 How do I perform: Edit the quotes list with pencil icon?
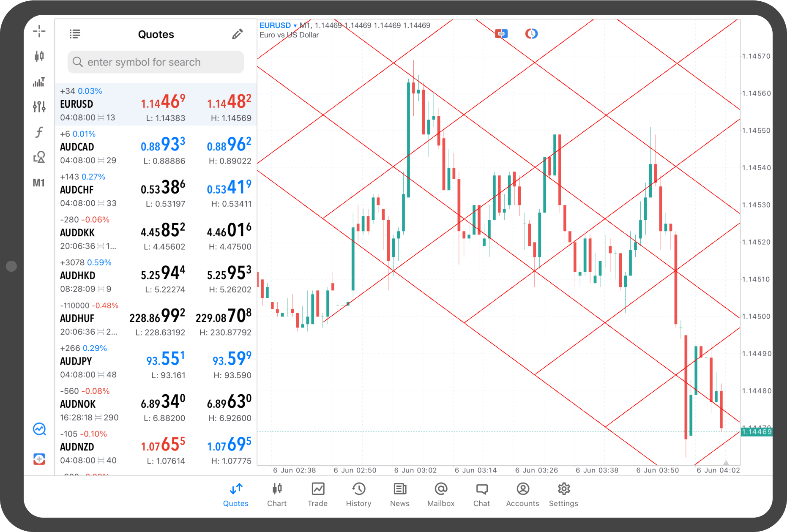click(x=238, y=34)
